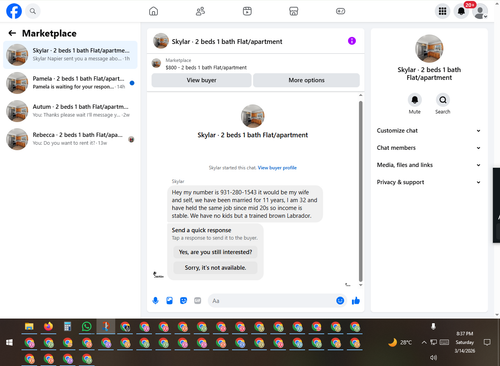This screenshot has width=500, height=366.
Task: Focus the Aa message input field
Action: 272,301
